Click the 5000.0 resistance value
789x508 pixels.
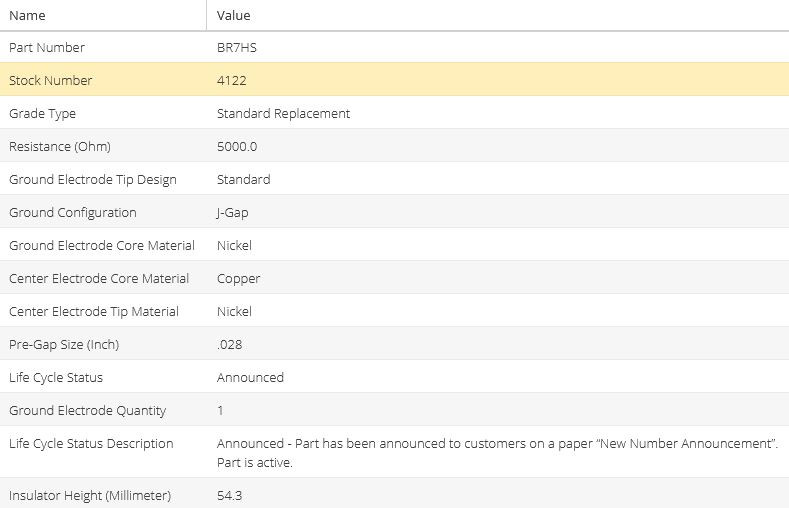point(237,146)
